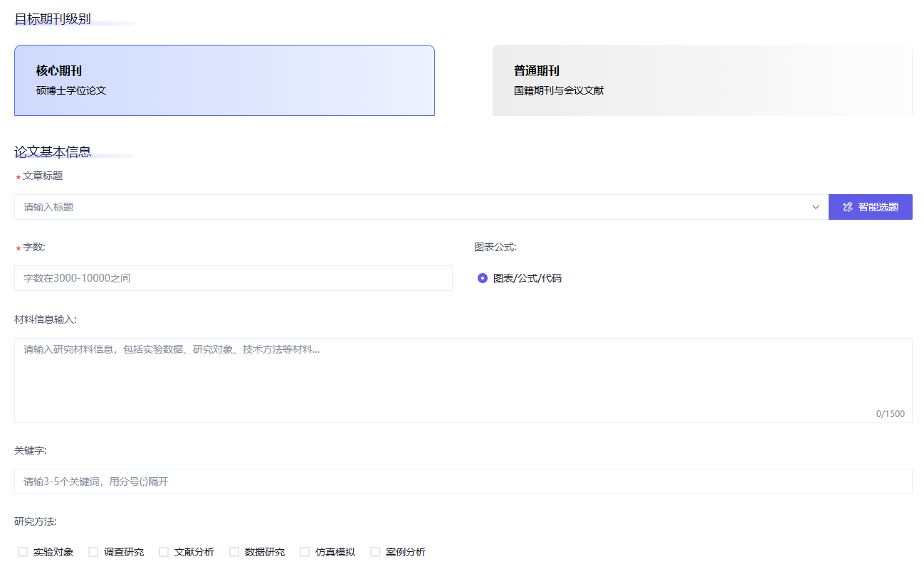Screen dimensions: 924x569
Task: Click the 字数 word count input
Action: point(233,278)
